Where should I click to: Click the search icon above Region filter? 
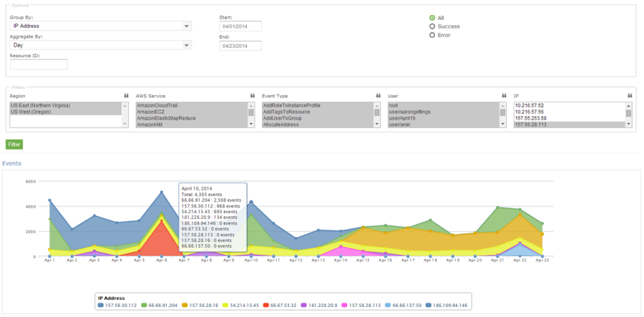click(127, 95)
